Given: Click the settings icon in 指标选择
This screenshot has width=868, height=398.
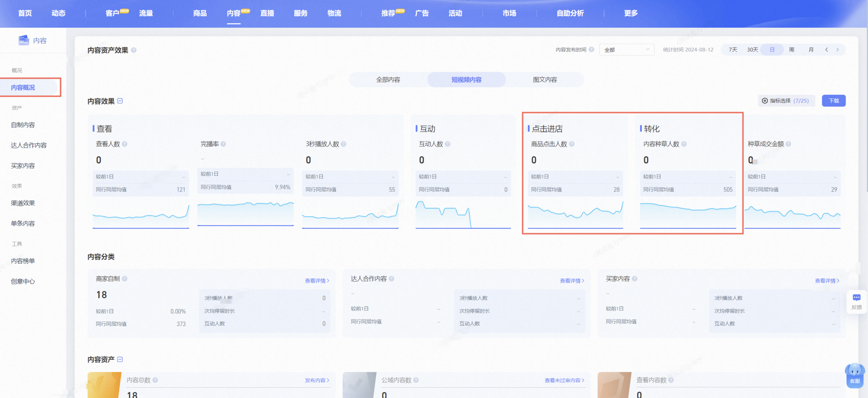Looking at the screenshot, I should pyautogui.click(x=765, y=101).
